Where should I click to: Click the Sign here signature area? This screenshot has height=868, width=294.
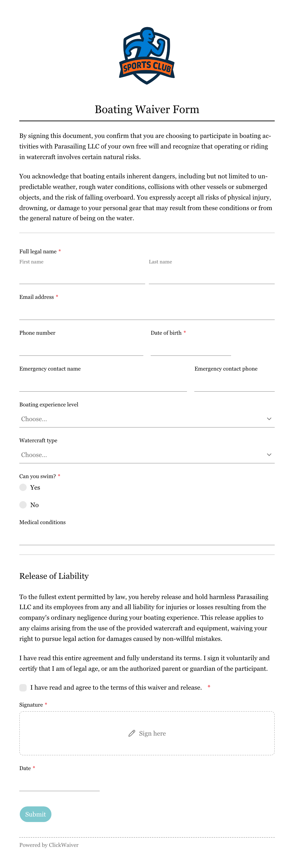(x=147, y=733)
